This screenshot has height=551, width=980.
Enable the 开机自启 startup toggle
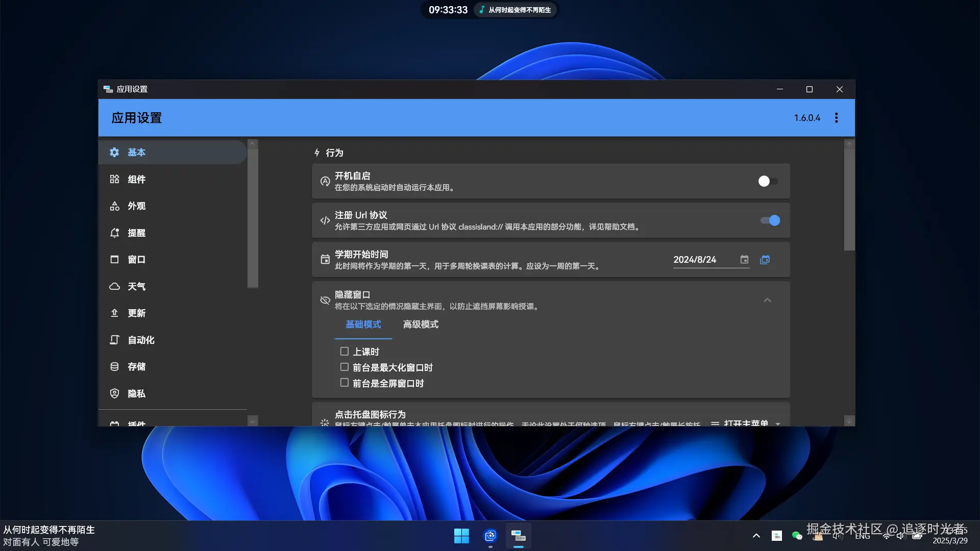pos(768,181)
